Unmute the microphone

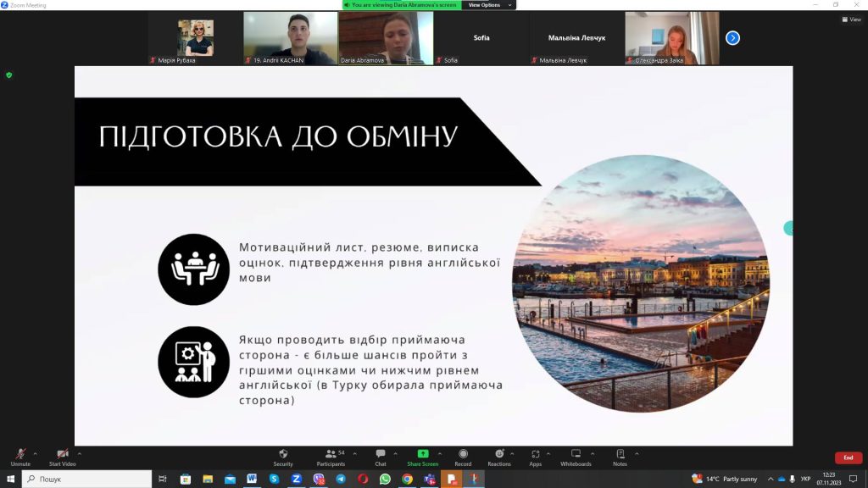click(x=20, y=455)
